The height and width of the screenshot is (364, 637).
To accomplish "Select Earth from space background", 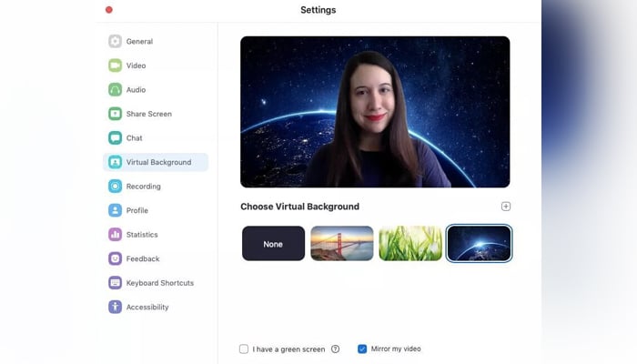I will coord(479,243).
